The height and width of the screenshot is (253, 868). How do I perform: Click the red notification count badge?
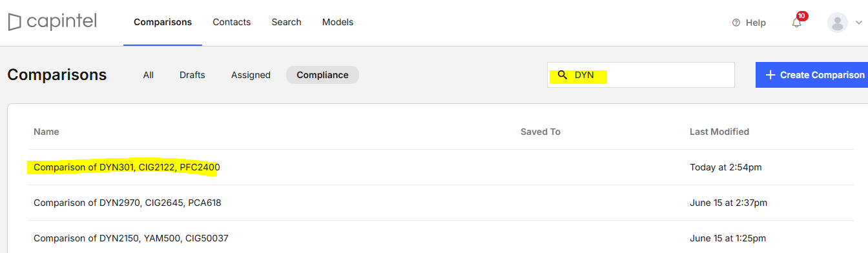[x=802, y=15]
